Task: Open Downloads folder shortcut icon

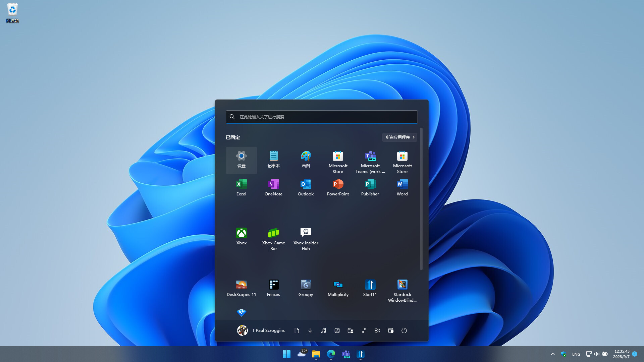Action: [x=310, y=330]
